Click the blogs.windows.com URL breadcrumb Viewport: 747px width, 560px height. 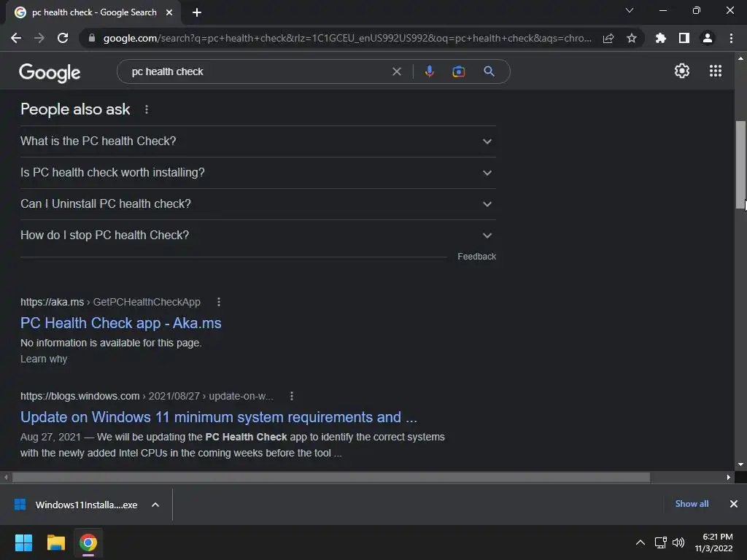(x=147, y=396)
